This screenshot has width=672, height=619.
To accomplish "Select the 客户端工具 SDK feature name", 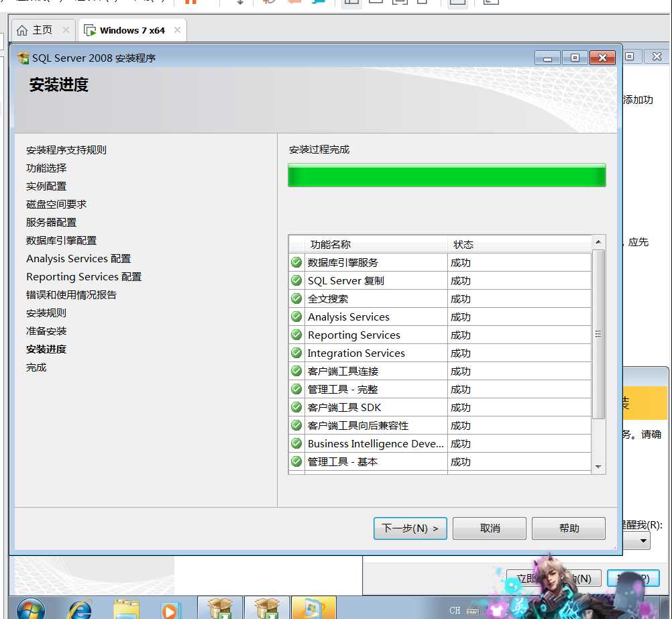I will click(x=344, y=407).
